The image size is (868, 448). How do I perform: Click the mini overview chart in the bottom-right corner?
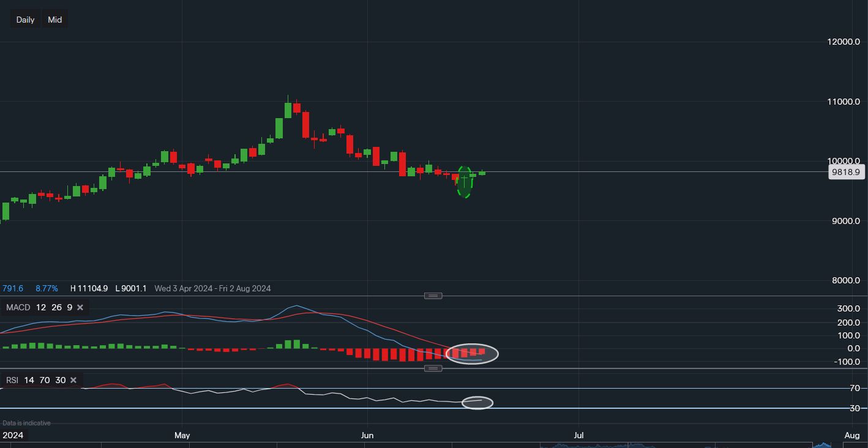pyautogui.click(x=823, y=444)
